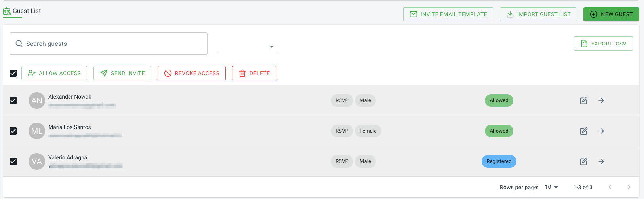
Task: Change the rows per page dropdown
Action: click(x=551, y=187)
